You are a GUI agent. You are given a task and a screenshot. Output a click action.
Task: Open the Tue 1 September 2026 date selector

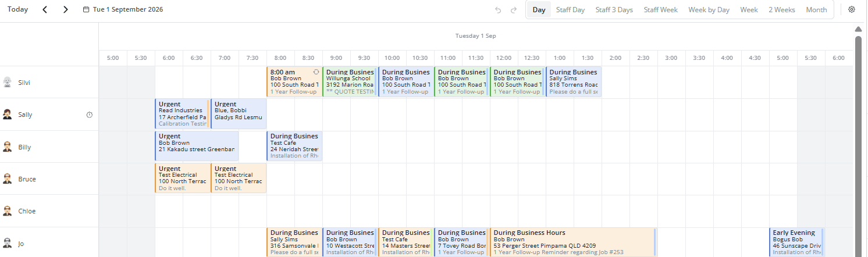point(123,10)
